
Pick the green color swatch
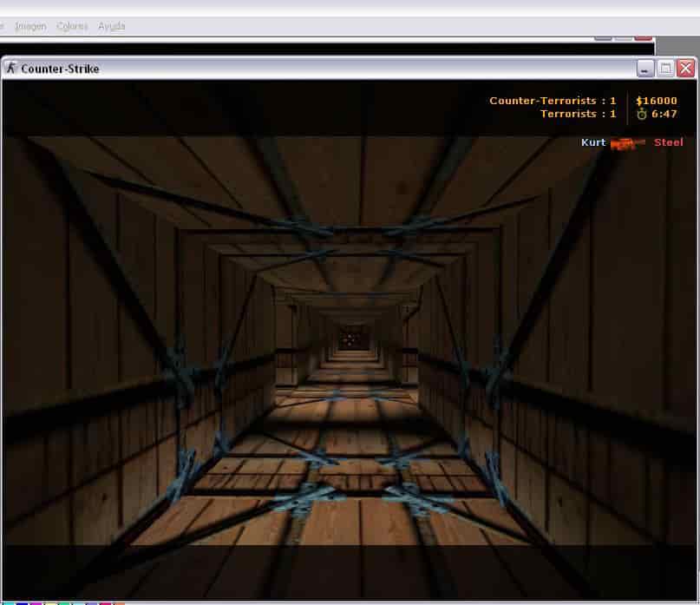point(63,603)
